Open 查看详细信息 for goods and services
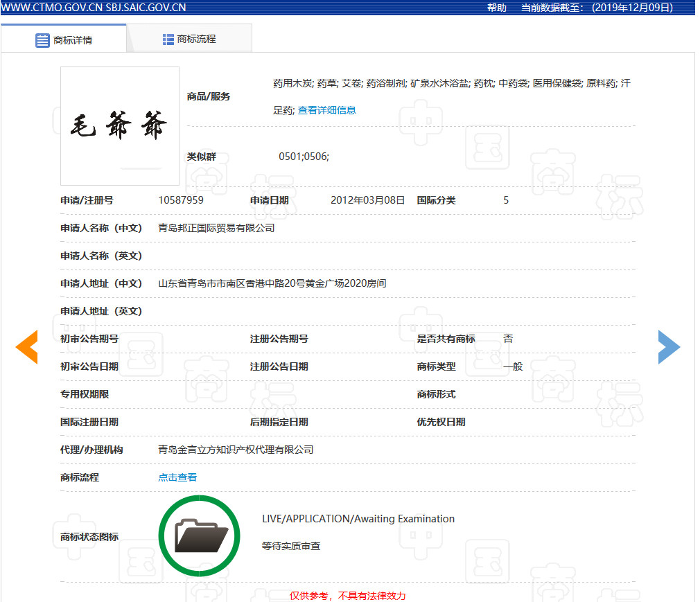Image resolution: width=700 pixels, height=602 pixels. click(327, 110)
